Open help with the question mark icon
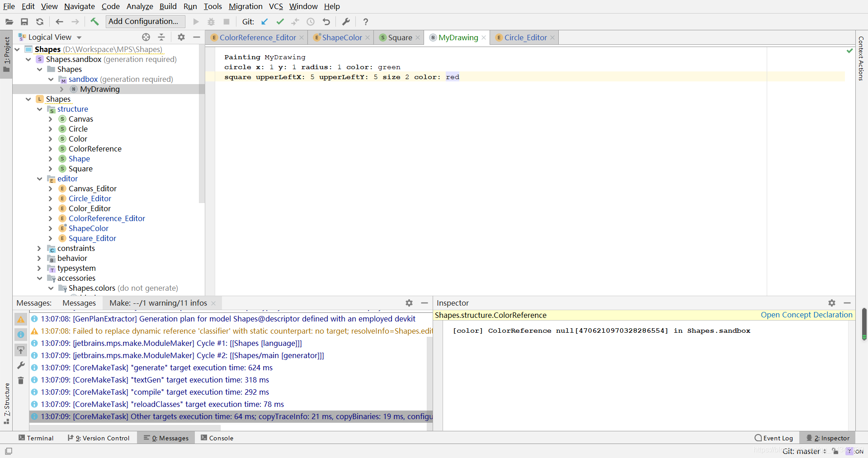The width and height of the screenshot is (868, 458). [366, 22]
